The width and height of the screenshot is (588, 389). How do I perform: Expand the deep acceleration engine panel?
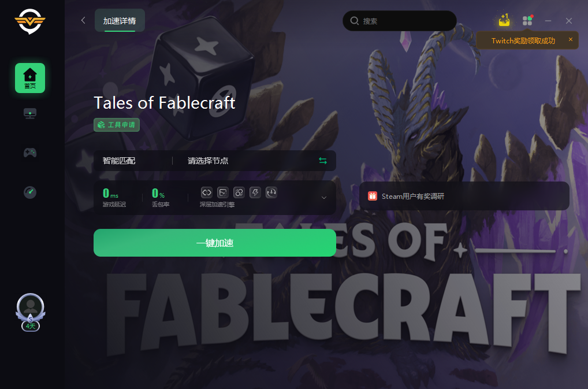click(324, 198)
